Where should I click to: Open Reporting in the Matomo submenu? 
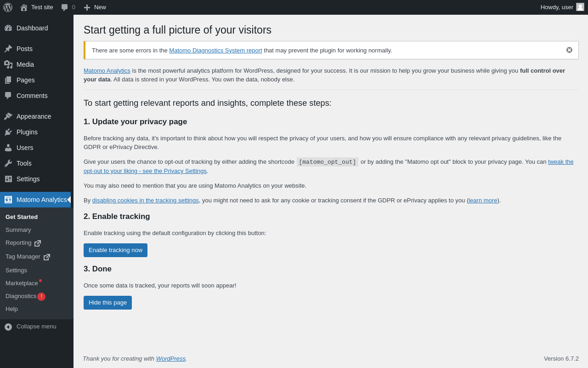[x=18, y=243]
